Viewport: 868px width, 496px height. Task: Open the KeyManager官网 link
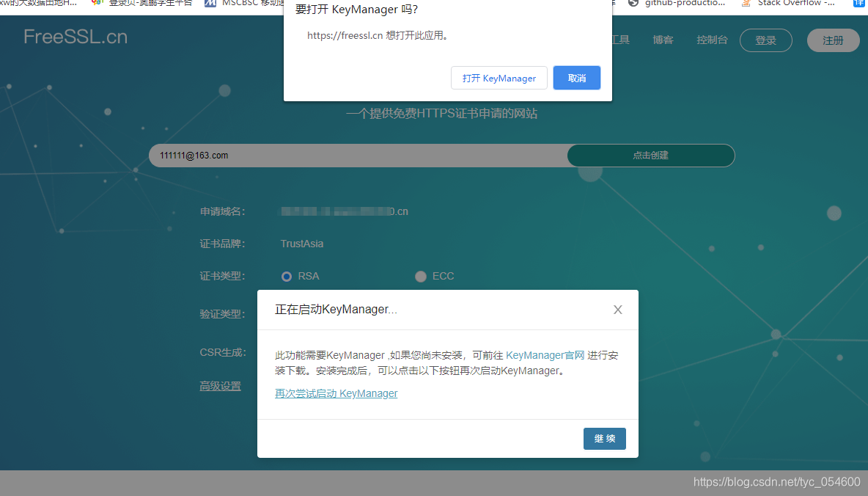click(x=545, y=354)
